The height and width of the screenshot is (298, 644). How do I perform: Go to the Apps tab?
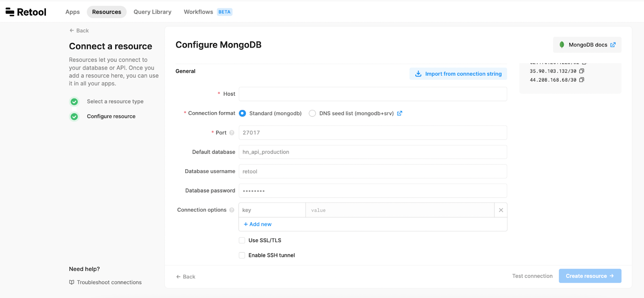[73, 12]
